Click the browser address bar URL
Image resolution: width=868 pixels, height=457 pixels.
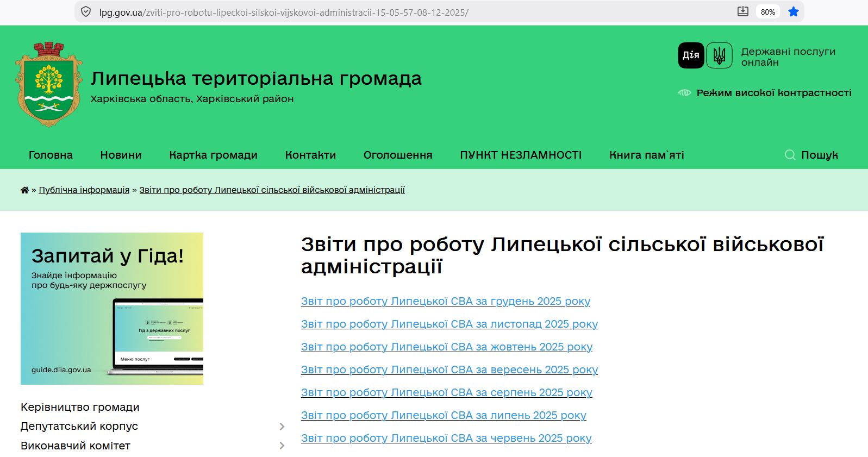(284, 12)
